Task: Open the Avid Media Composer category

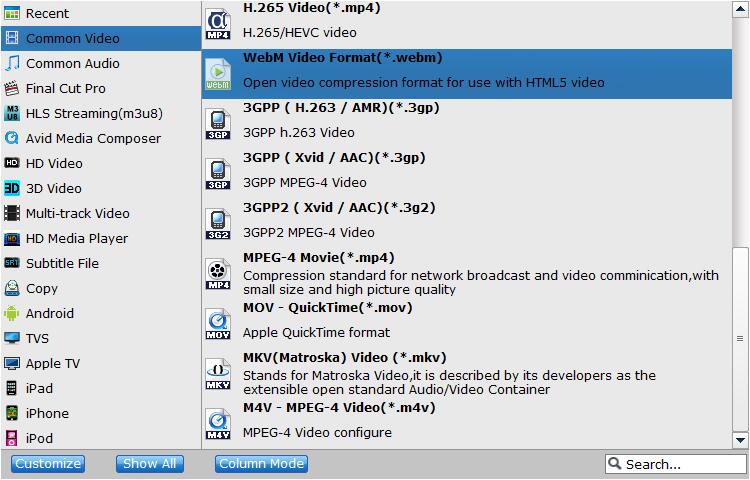Action: coord(101,138)
